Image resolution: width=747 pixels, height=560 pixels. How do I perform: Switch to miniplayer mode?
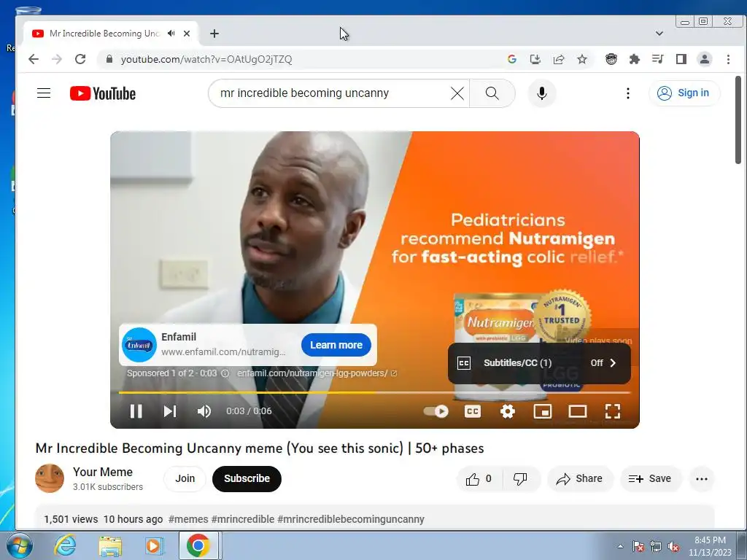click(x=543, y=411)
